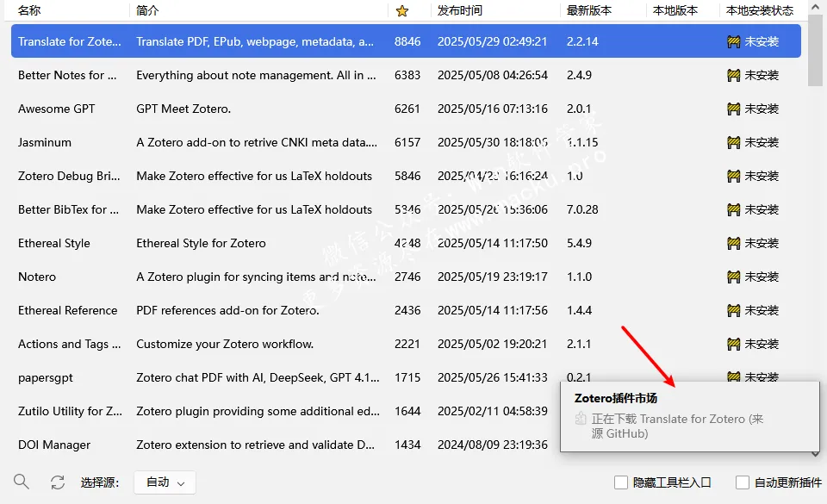The width and height of the screenshot is (827, 504).
Task: Select the Zotero Debug Bri... row
Action: (x=406, y=176)
